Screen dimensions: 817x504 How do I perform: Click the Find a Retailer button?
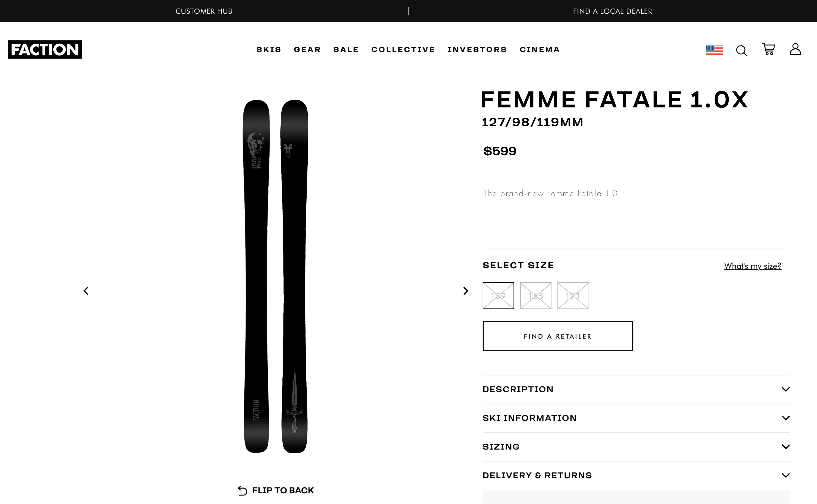click(558, 336)
